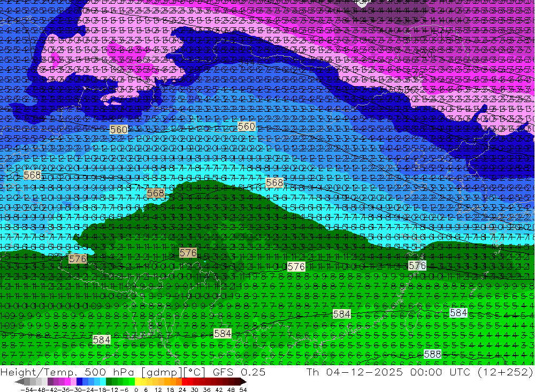Screen dimensions: 535x392
Task: Click the 588 contour label
Action: [432, 354]
